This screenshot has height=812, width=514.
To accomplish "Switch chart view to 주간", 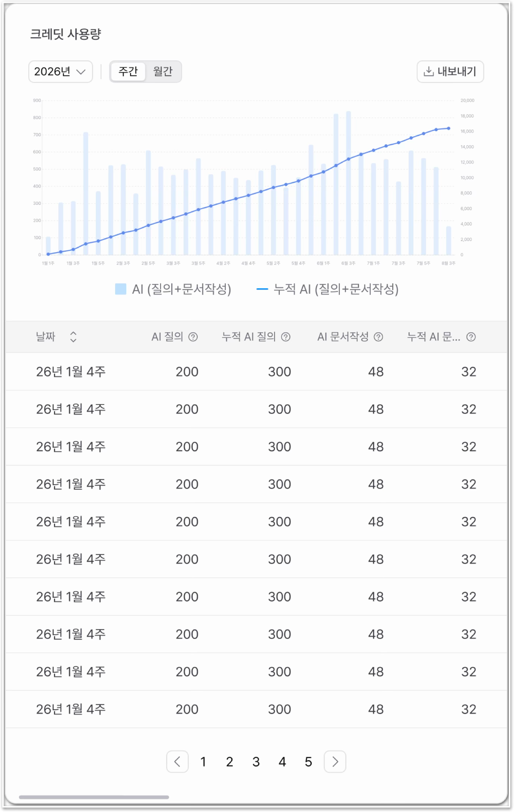I will tap(128, 71).
